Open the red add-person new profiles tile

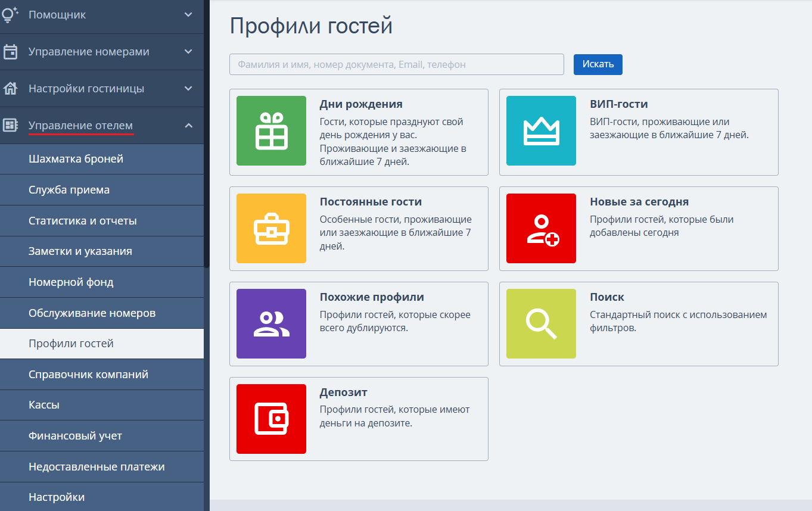(541, 228)
